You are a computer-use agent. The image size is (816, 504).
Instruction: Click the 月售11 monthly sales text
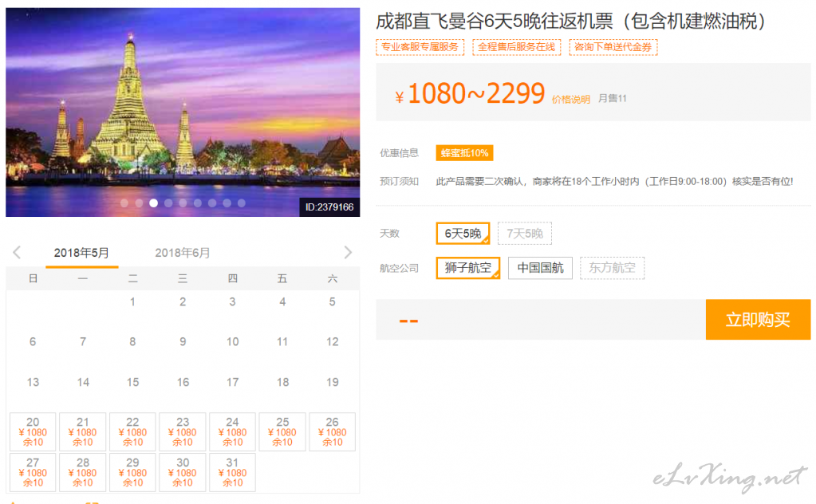[613, 98]
